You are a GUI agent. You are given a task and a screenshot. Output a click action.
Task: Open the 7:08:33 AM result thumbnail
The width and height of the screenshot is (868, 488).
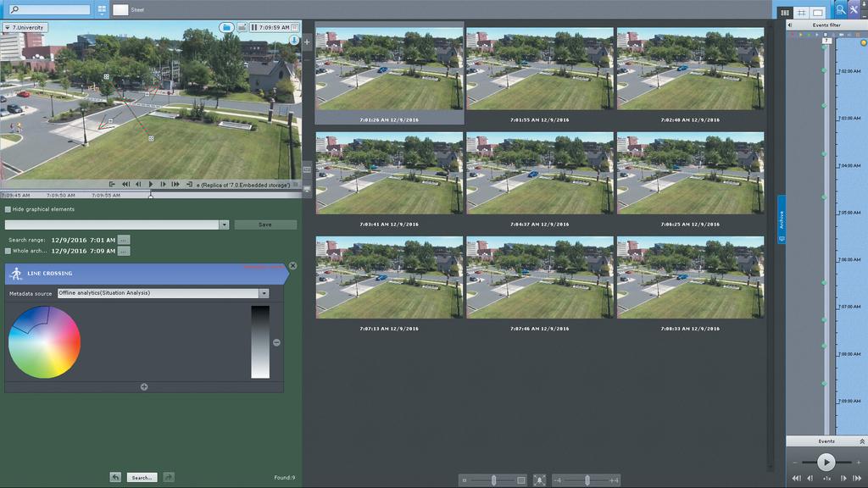[690, 277]
